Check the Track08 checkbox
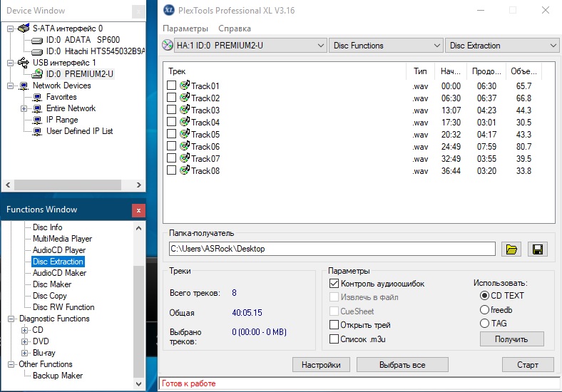Screen dimensions: 562x392 point(172,170)
